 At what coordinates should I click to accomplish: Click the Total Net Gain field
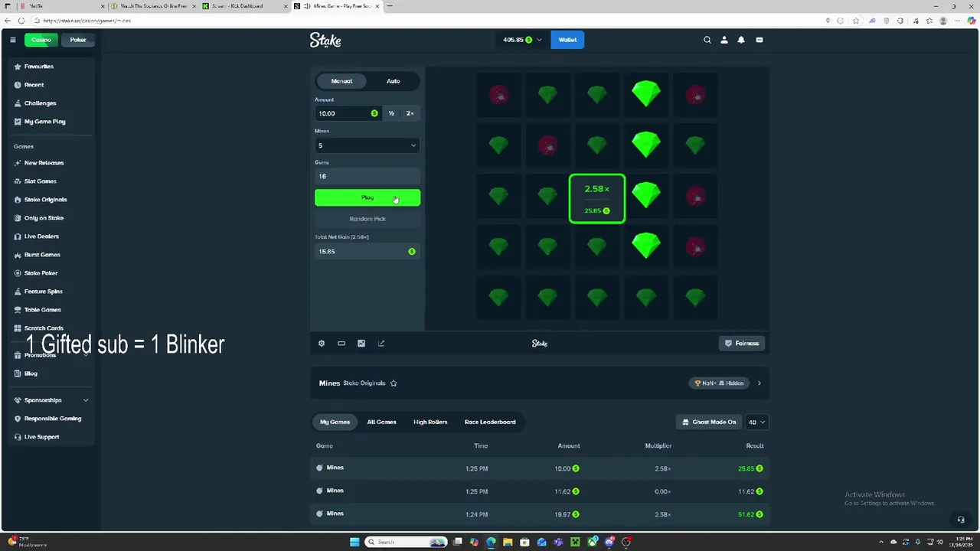coord(367,251)
